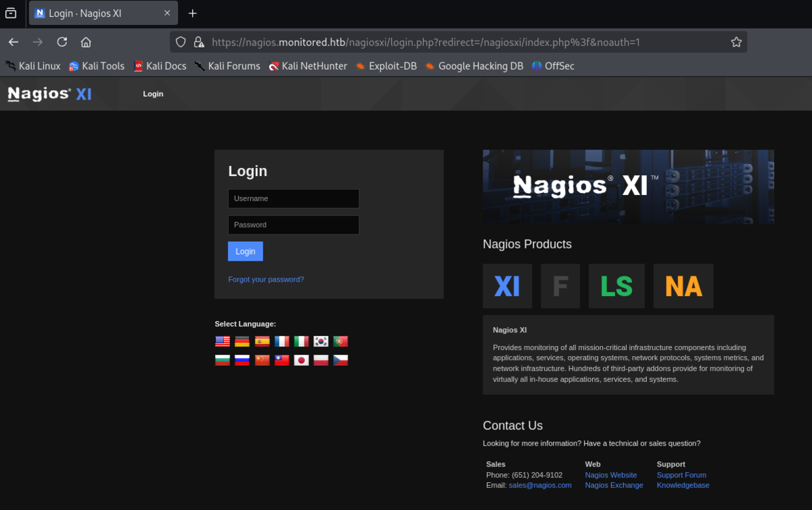Choose the Polish flag language

click(x=321, y=360)
